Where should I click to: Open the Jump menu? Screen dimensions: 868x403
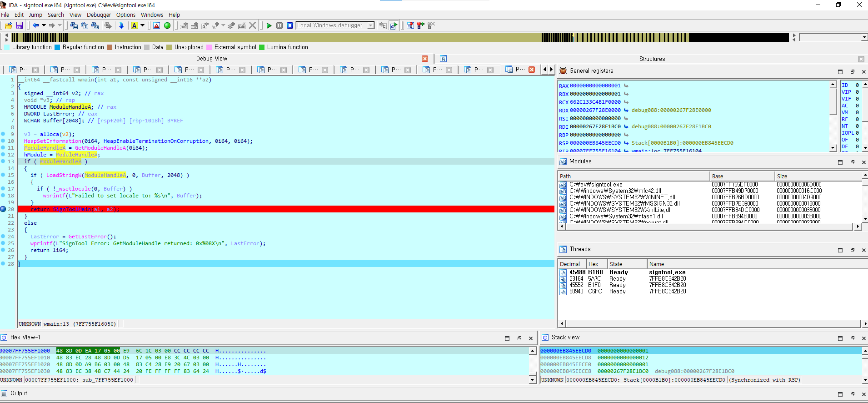[x=35, y=15]
